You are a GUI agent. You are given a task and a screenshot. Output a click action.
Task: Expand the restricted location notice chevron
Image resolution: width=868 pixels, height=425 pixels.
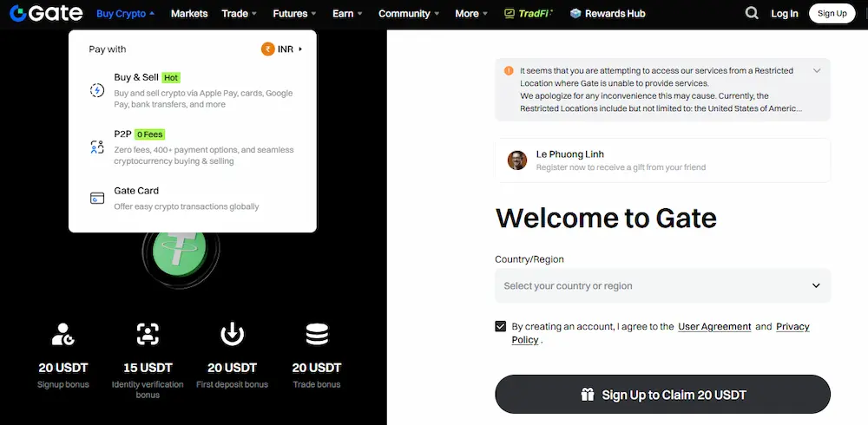coord(817,71)
